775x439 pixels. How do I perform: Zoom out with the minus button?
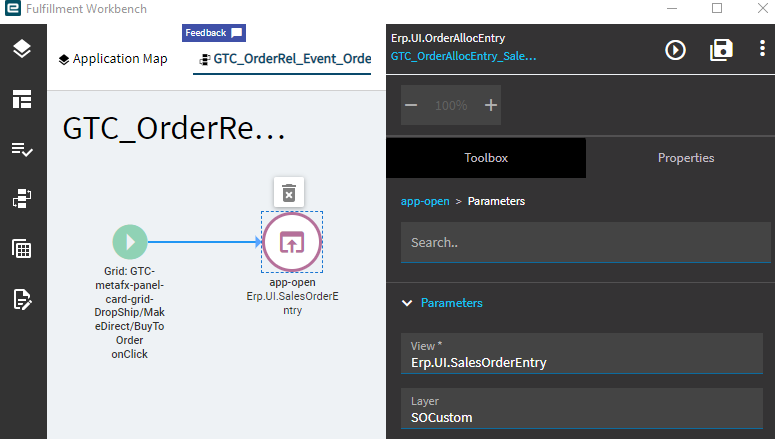click(411, 105)
